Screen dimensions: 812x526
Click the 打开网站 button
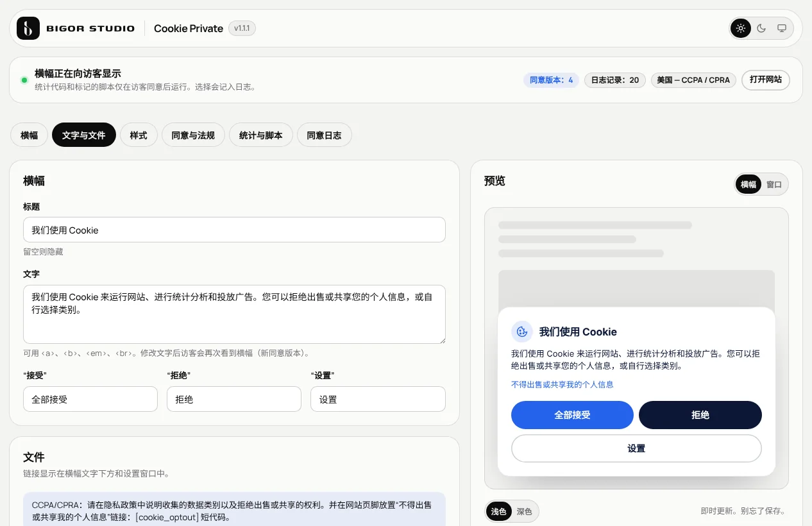tap(766, 80)
